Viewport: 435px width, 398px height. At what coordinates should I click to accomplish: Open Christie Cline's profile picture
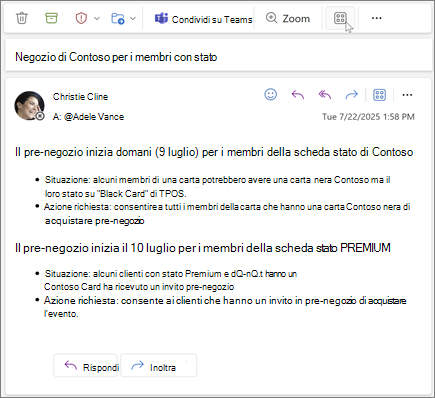29,106
